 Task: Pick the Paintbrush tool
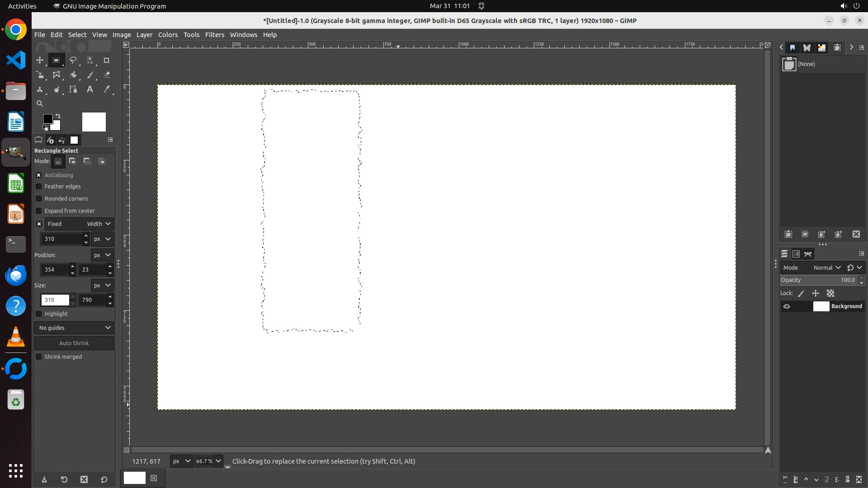point(90,75)
